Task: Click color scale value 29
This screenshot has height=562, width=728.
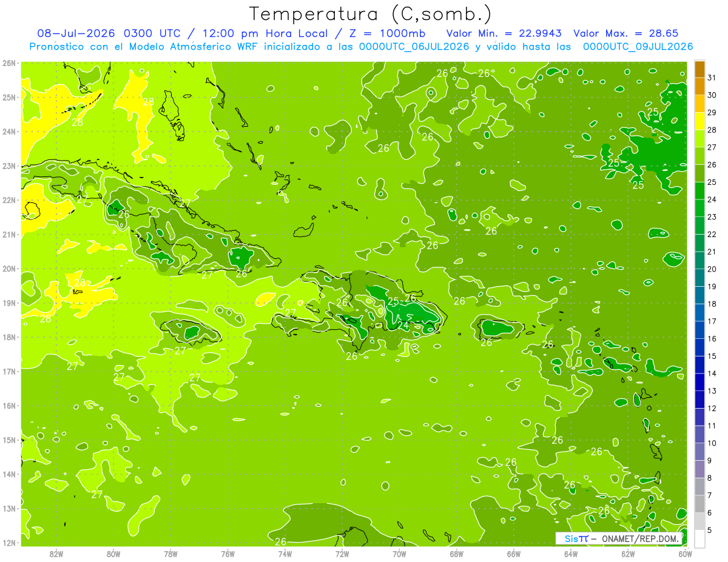Action: [x=712, y=113]
